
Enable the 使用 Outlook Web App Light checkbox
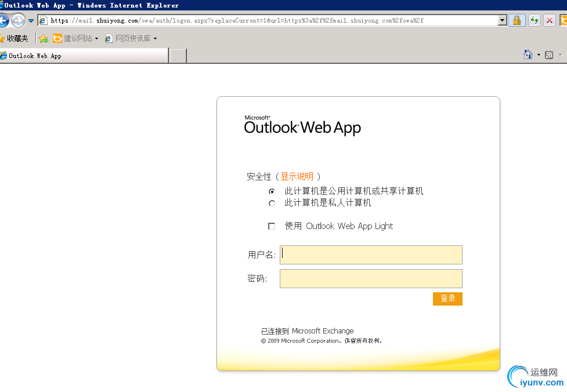(x=272, y=226)
